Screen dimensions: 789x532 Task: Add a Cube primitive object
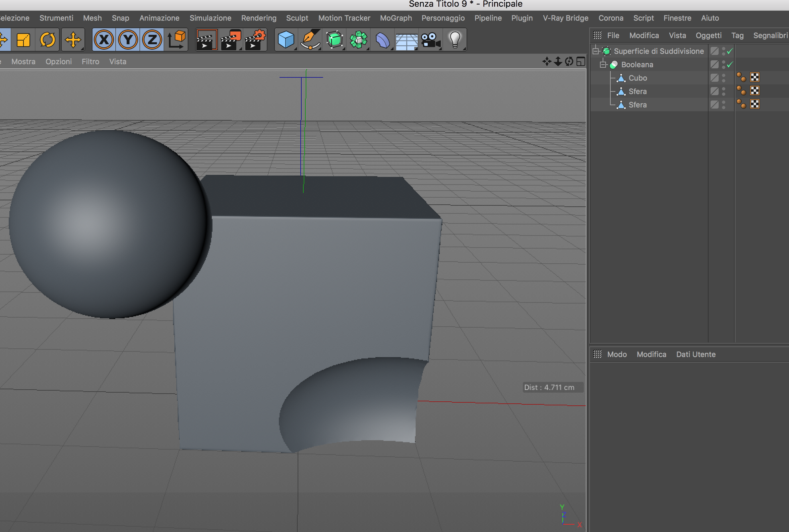click(x=286, y=40)
